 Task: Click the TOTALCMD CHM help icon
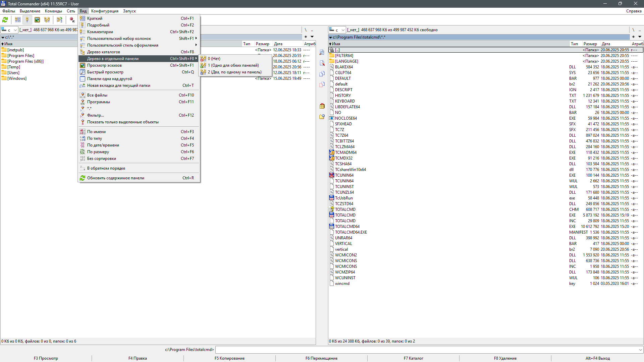pyautogui.click(x=332, y=209)
